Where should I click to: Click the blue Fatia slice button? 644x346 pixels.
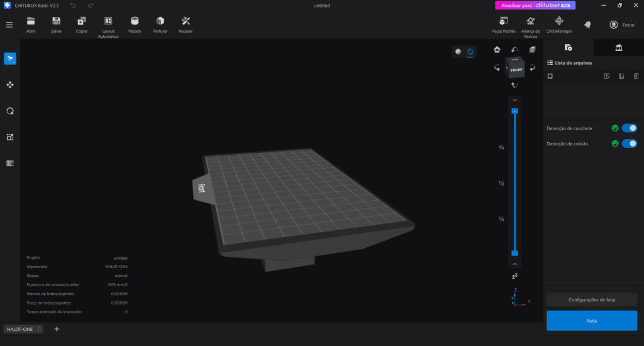592,321
